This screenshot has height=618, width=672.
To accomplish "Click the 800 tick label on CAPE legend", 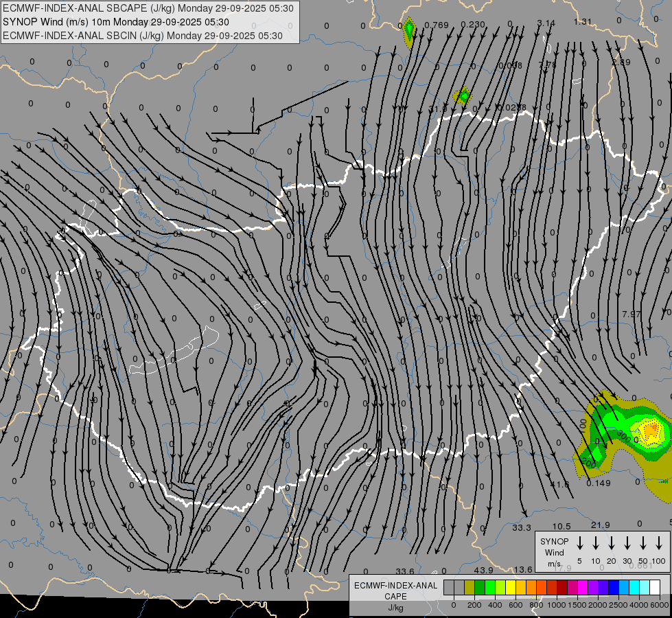I will pyautogui.click(x=536, y=605).
